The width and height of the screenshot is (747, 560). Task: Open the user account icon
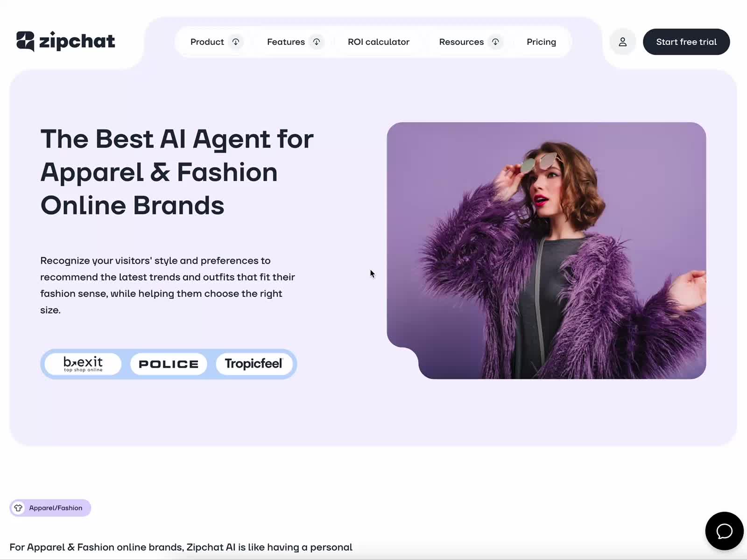(x=622, y=42)
